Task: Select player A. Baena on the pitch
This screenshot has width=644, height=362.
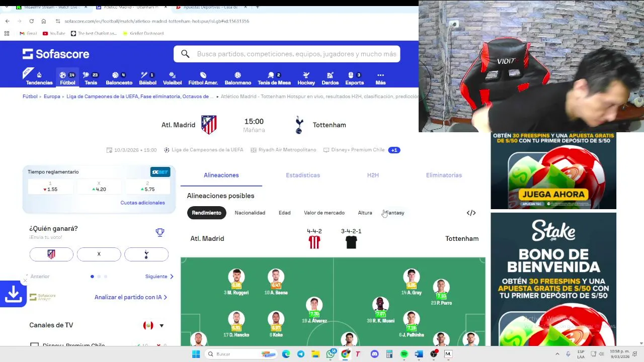Action: pyautogui.click(x=276, y=282)
